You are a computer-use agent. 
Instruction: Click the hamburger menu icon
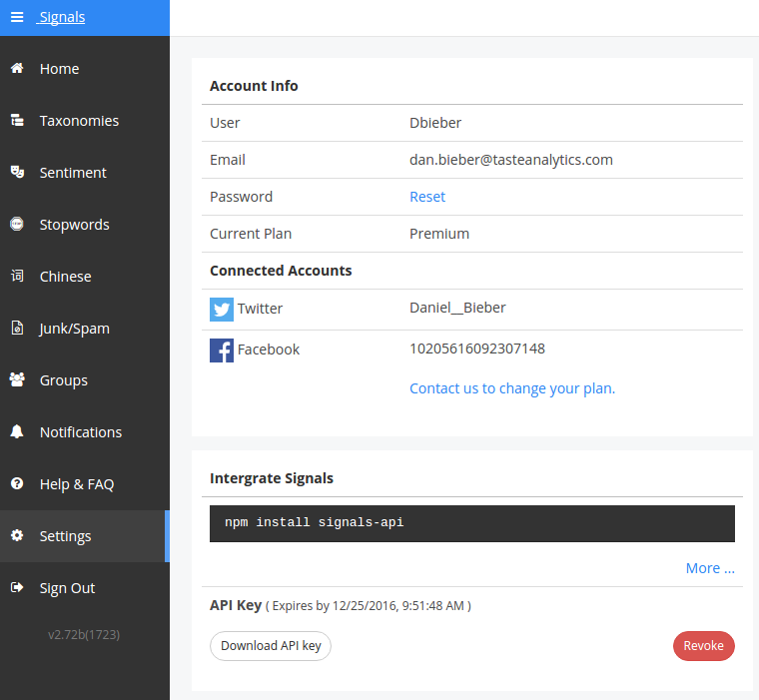coord(17,17)
